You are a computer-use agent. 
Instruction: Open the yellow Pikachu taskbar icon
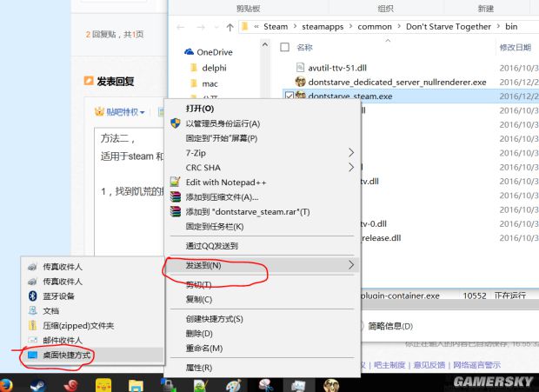[x=103, y=385]
